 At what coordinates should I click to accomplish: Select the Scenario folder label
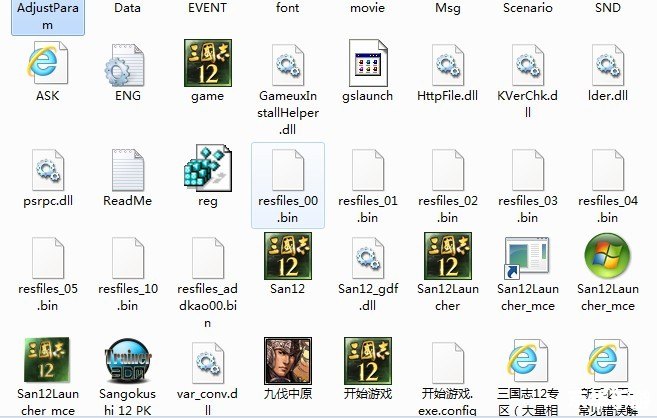point(528,8)
